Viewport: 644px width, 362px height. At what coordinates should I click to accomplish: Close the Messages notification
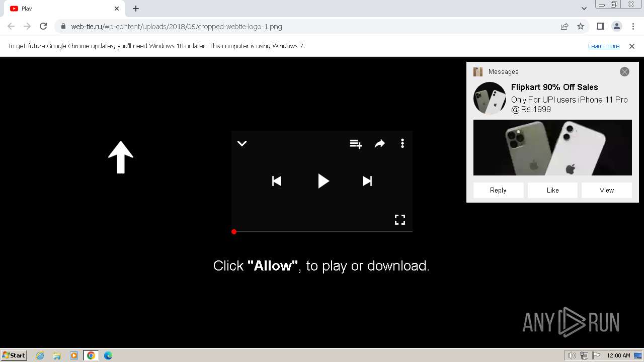point(624,72)
